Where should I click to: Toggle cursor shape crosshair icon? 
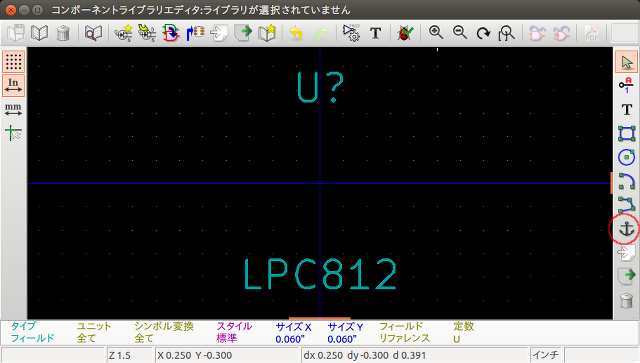coord(13,133)
